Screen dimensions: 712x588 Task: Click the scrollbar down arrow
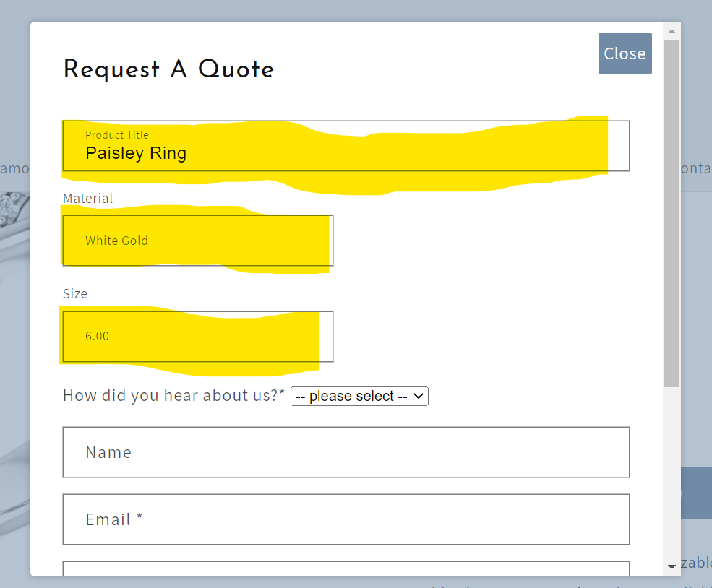[x=672, y=567]
